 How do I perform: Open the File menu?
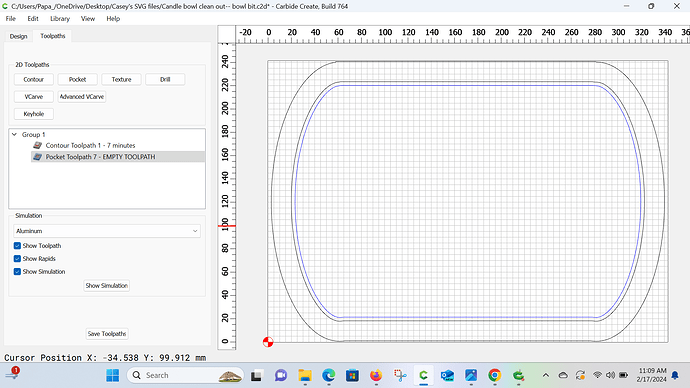11,18
